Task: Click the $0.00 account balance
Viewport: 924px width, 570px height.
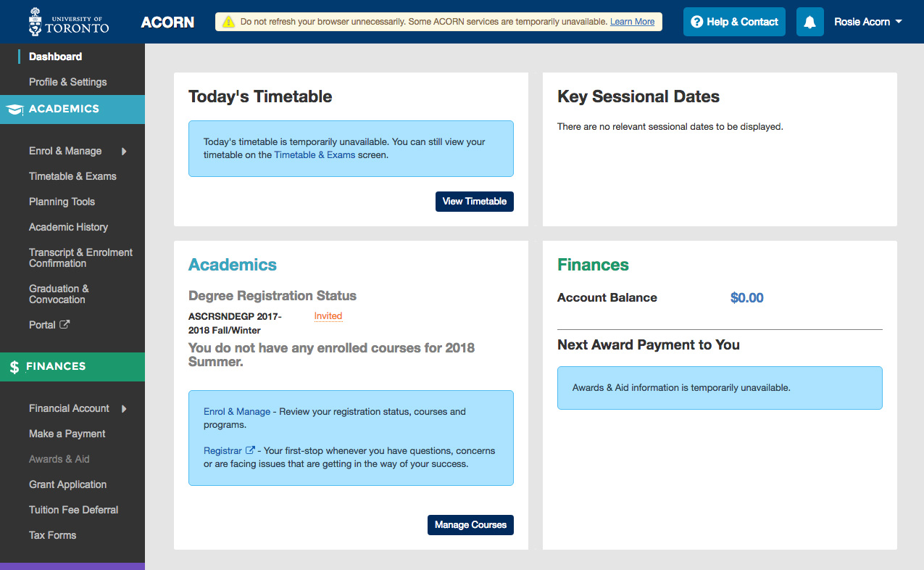Action: [x=747, y=298]
